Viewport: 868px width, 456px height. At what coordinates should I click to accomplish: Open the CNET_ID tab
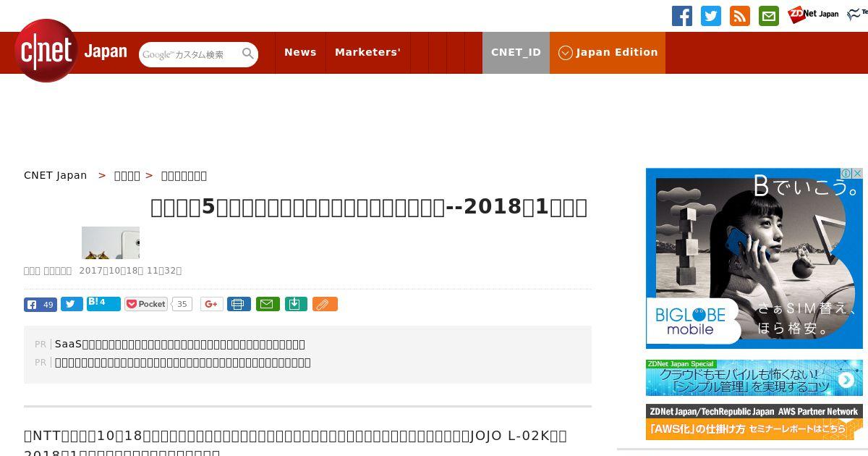516,52
